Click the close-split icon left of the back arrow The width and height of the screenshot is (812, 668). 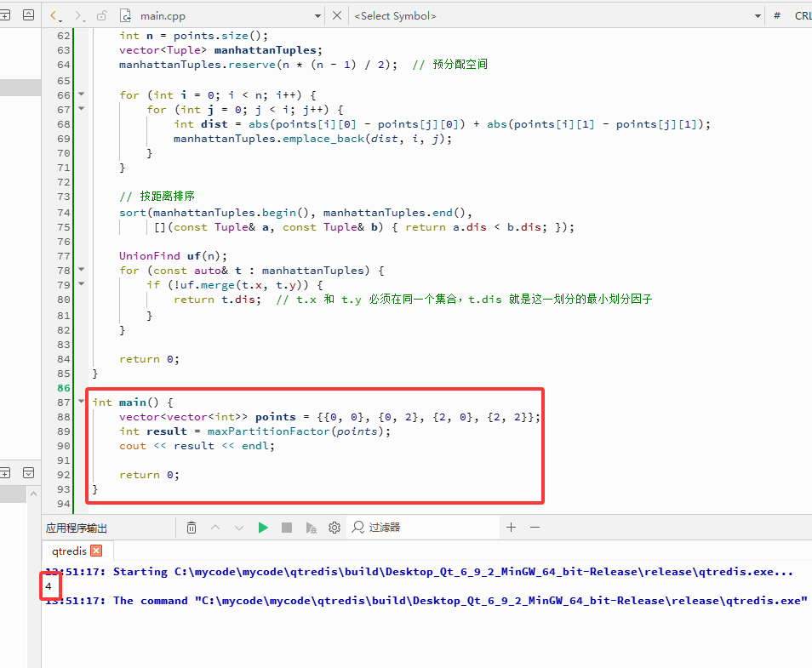click(28, 15)
